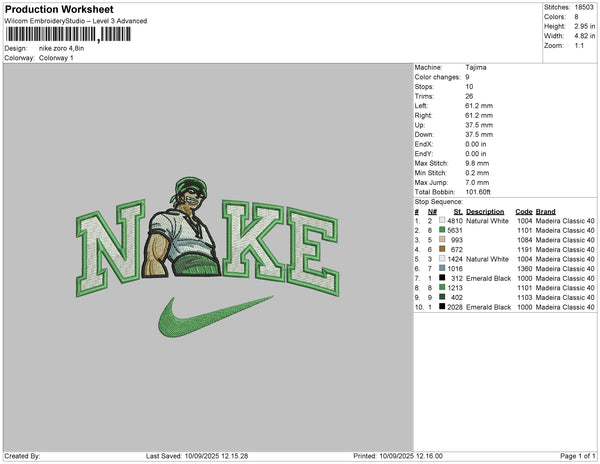Select thread code "1191" in row 4

click(x=525, y=249)
